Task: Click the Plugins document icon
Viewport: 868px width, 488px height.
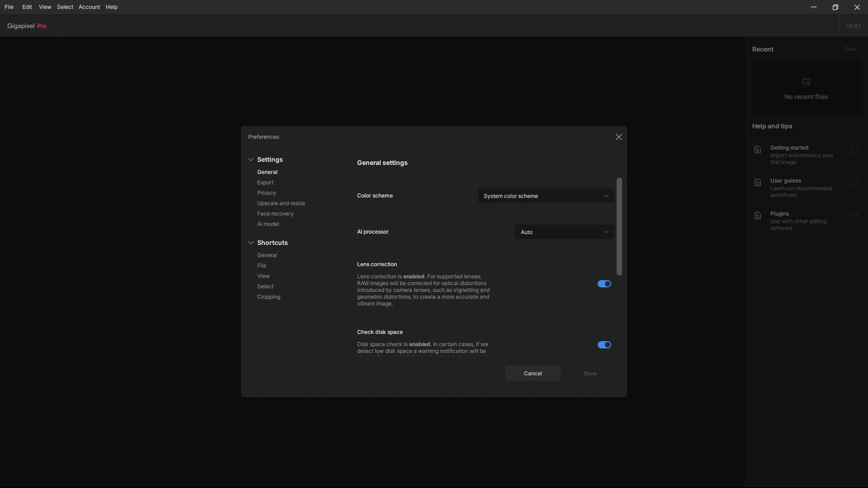Action: 758,216
